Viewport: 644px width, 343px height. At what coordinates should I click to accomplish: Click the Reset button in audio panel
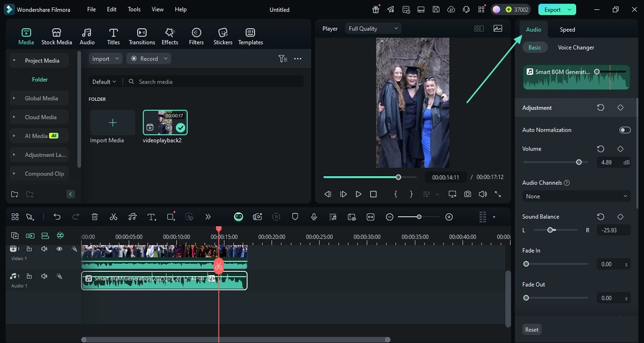[x=532, y=330]
